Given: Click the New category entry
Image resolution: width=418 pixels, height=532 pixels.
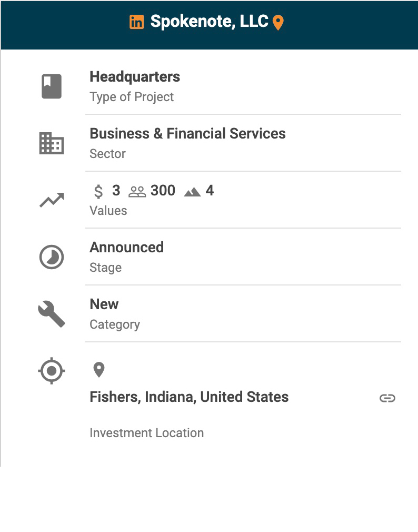Looking at the screenshot, I should (104, 304).
